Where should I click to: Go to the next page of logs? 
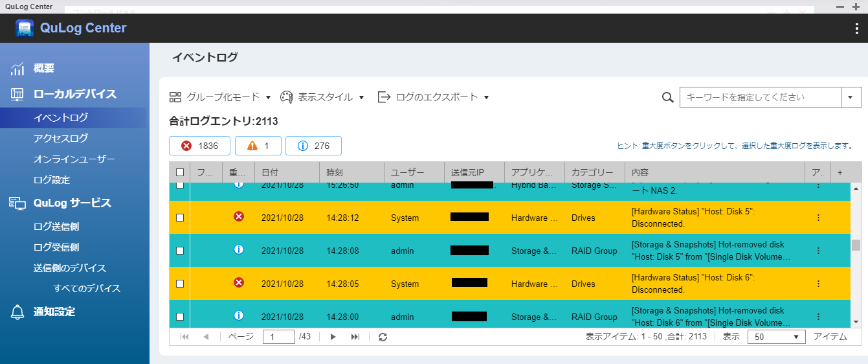pos(333,337)
